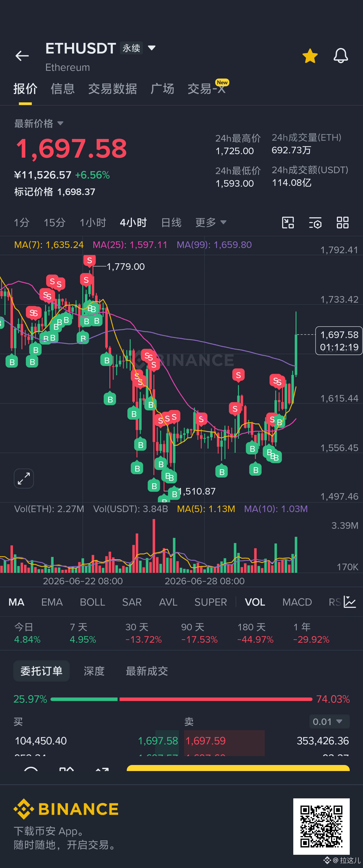Tap the bid price 1,697.58 in order book
The height and width of the screenshot is (868, 363).
point(158,741)
